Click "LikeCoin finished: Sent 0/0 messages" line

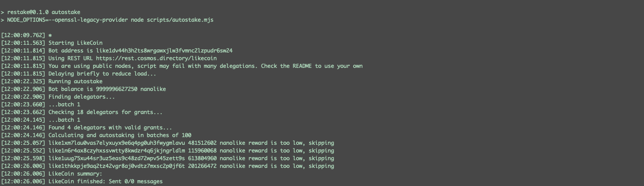point(105,181)
